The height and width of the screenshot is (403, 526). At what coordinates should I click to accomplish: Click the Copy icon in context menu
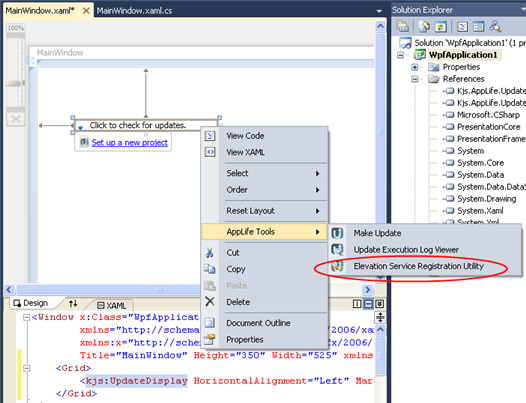click(210, 269)
